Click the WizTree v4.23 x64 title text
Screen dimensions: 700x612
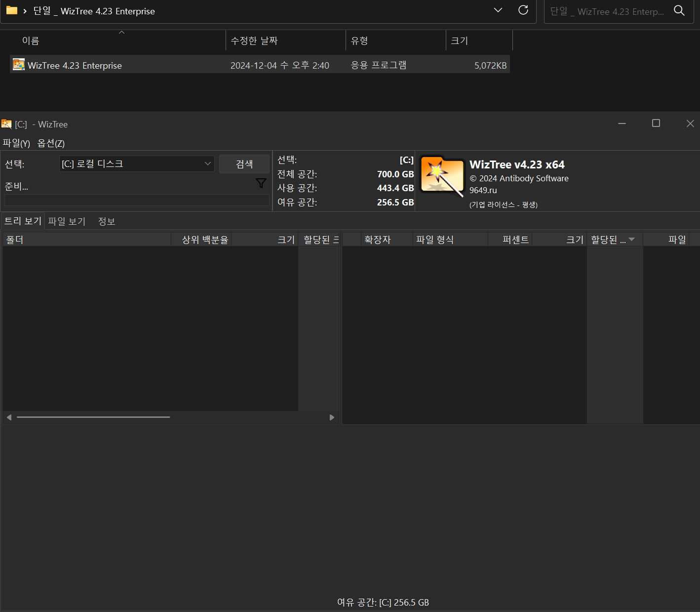(x=517, y=164)
